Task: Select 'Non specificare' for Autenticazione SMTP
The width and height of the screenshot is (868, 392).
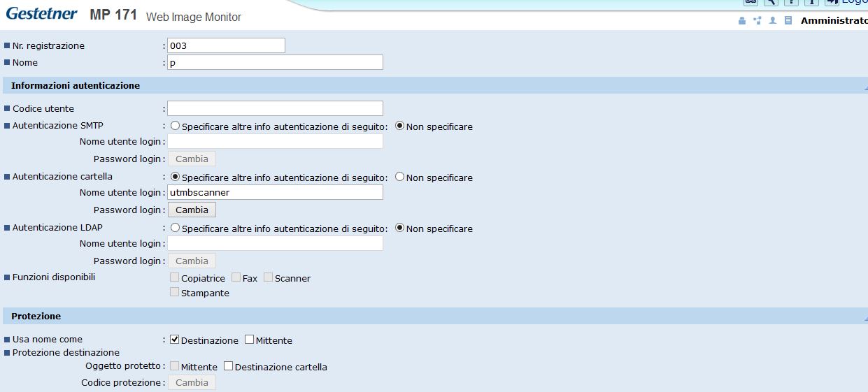Action: tap(400, 126)
